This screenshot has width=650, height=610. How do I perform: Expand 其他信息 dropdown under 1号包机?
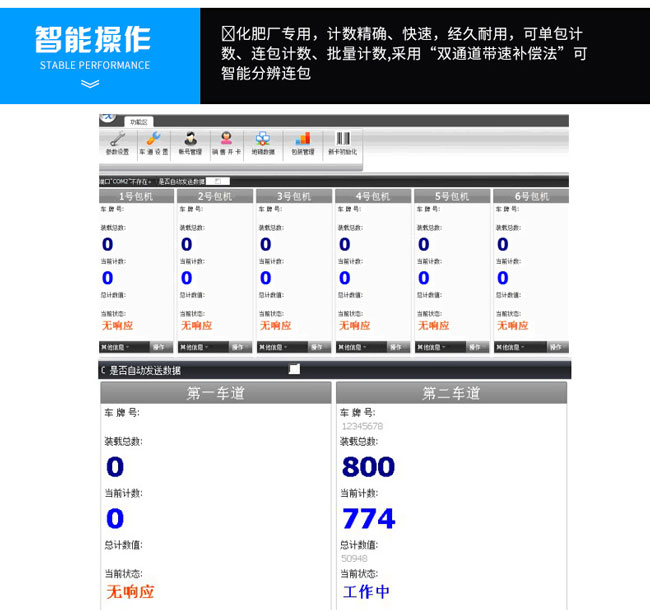pyautogui.click(x=122, y=347)
